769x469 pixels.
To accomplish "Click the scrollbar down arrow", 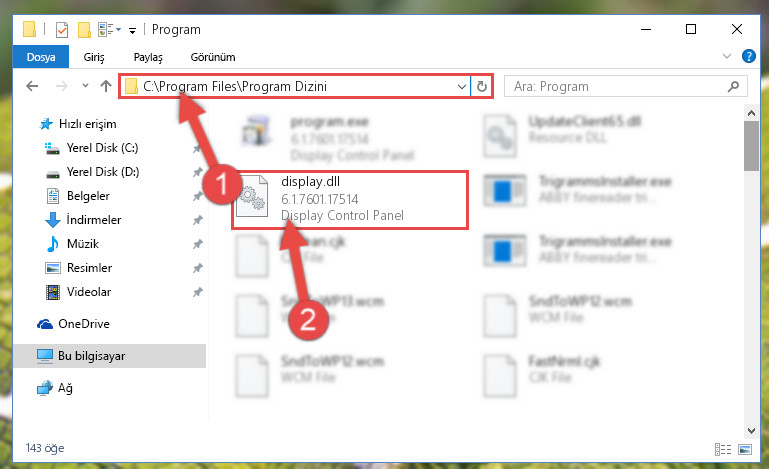I will coord(751,431).
